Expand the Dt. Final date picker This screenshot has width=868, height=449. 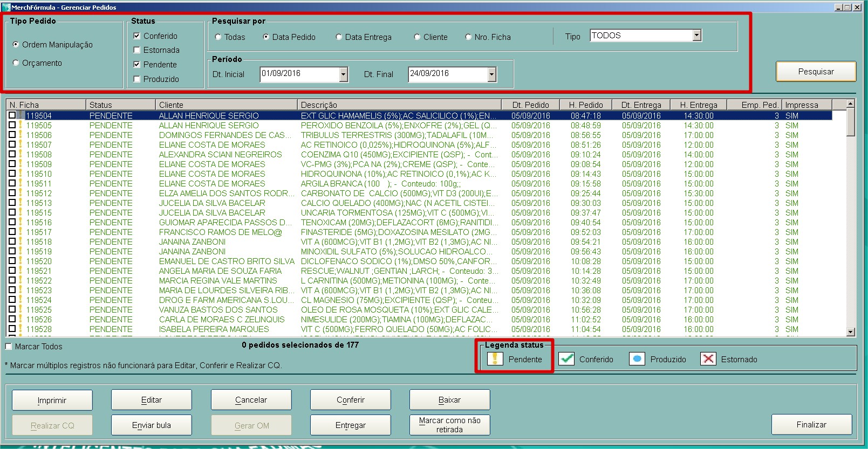tap(491, 74)
